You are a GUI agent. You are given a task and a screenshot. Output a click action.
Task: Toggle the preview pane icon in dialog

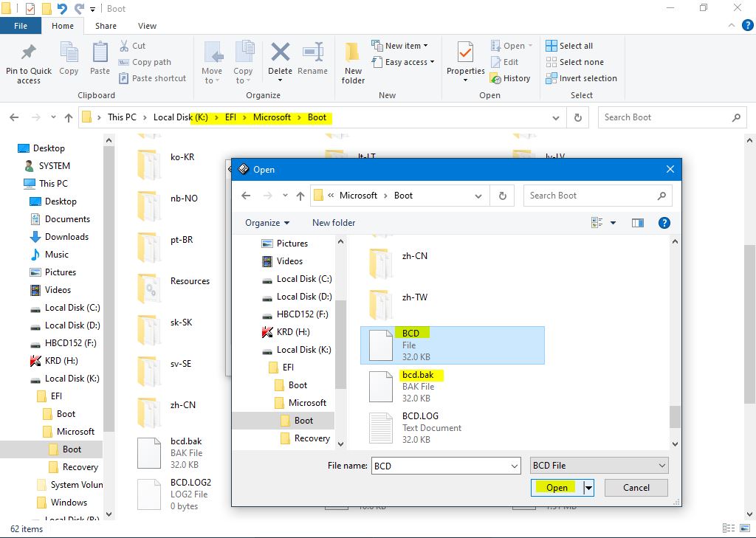click(x=638, y=223)
